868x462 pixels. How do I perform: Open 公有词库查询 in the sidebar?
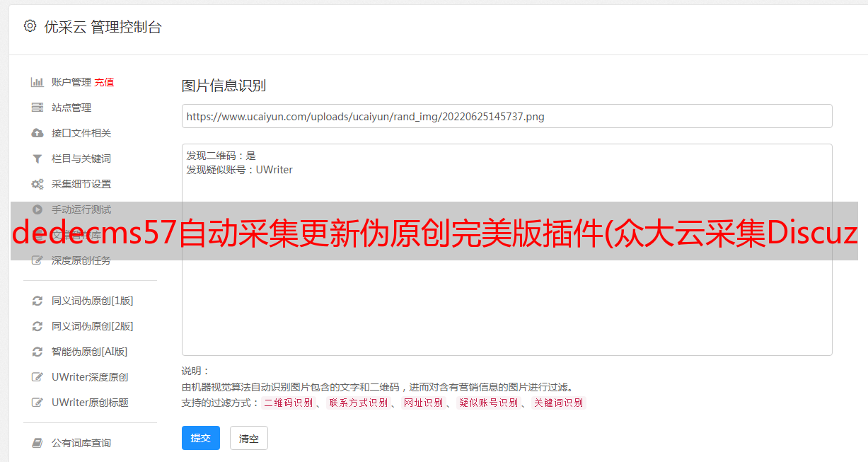81,443
